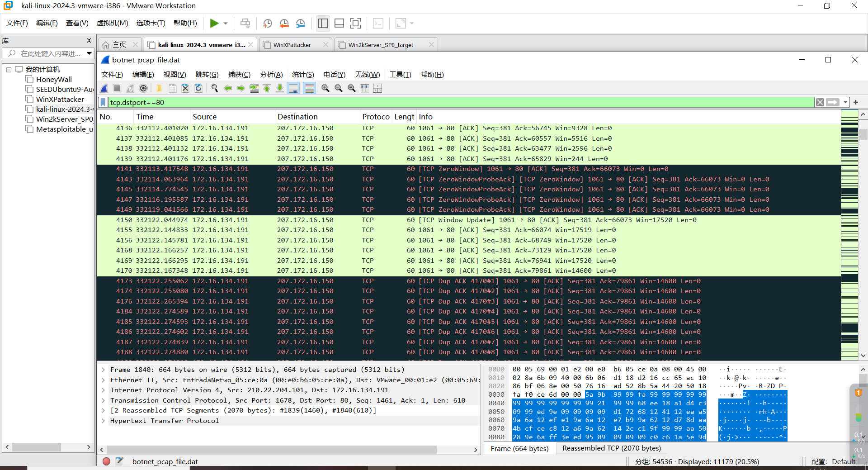
Task: Zoom out the main window text
Action: (339, 88)
